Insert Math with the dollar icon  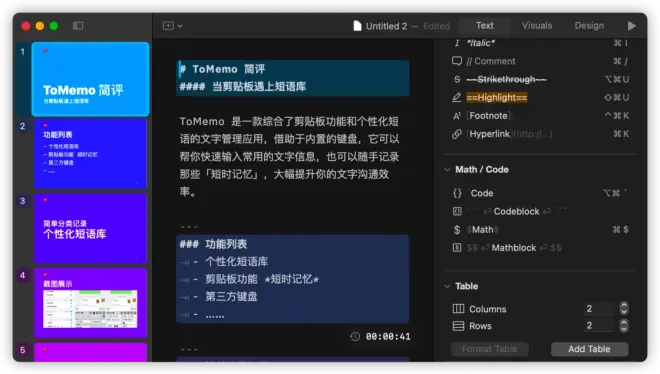pyautogui.click(x=457, y=230)
